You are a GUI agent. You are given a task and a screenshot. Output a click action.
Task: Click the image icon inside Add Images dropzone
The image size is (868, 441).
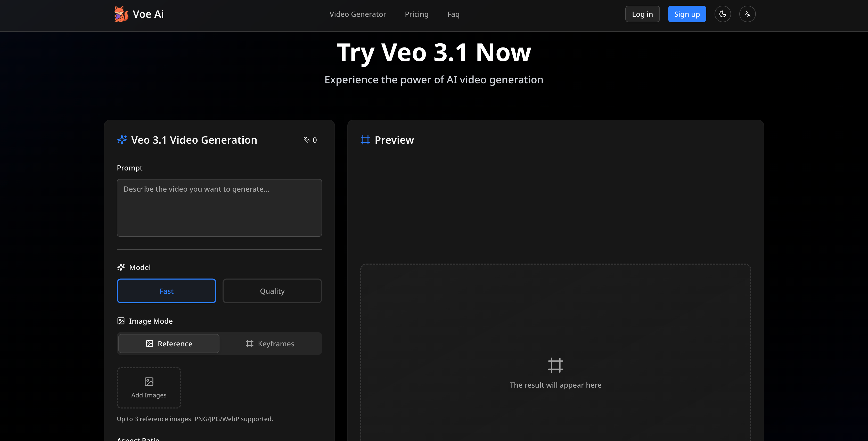tap(149, 381)
